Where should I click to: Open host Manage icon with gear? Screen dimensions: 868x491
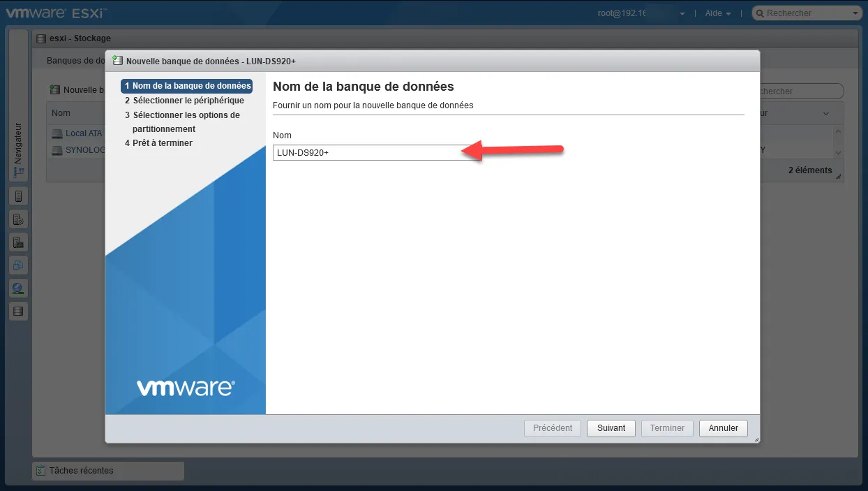click(19, 219)
